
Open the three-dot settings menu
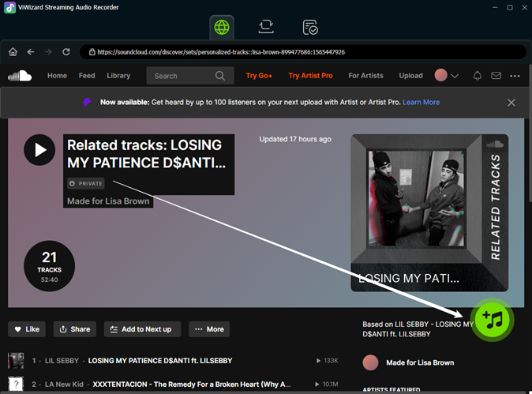tap(515, 76)
